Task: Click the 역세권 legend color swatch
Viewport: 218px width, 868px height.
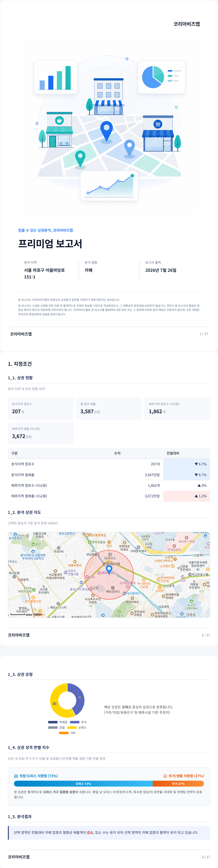Action: tap(53, 722)
